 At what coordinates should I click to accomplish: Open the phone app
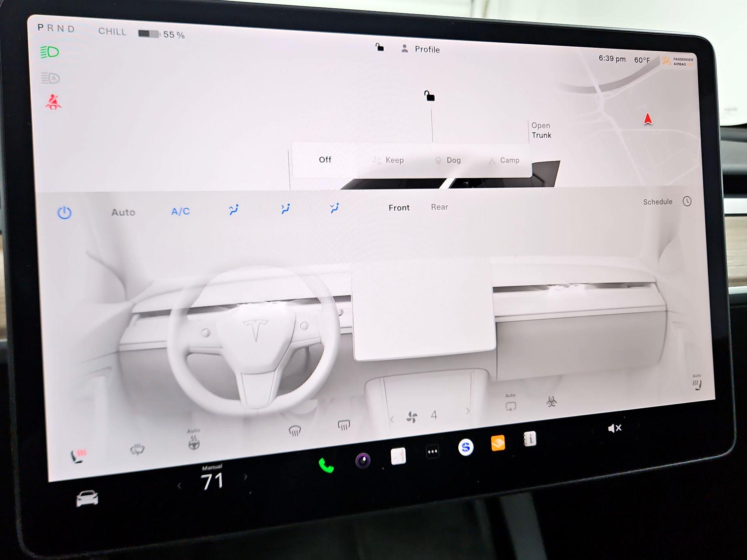coord(326,465)
